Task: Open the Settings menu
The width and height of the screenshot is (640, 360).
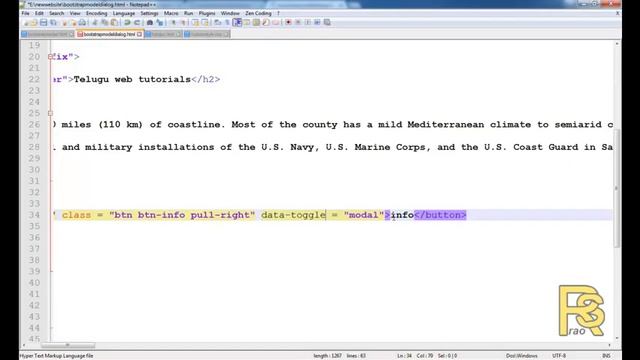Action: [149, 13]
